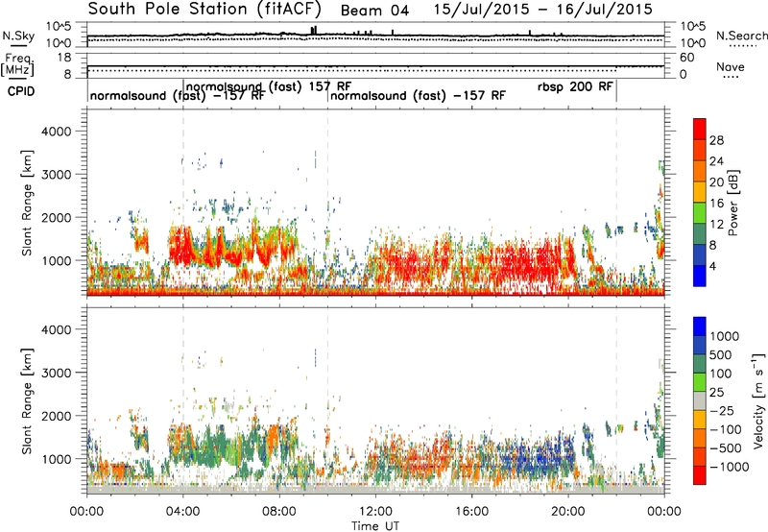Click the '18' frequency axis value
The width and height of the screenshot is (768, 532).
64,58
